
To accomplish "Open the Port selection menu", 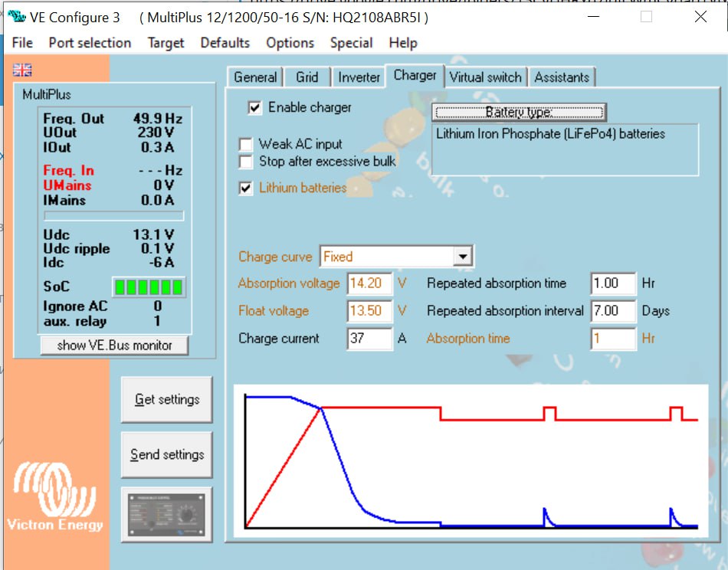I will (x=90, y=43).
